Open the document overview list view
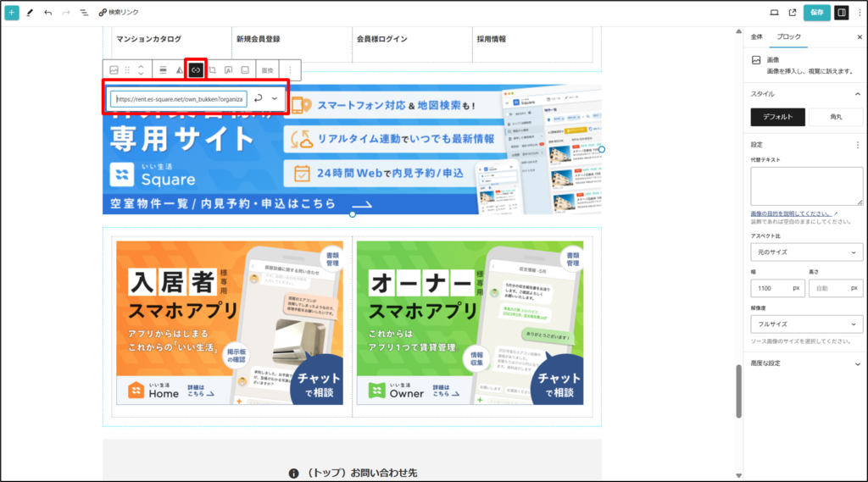Image resolution: width=868 pixels, height=482 pixels. point(84,13)
